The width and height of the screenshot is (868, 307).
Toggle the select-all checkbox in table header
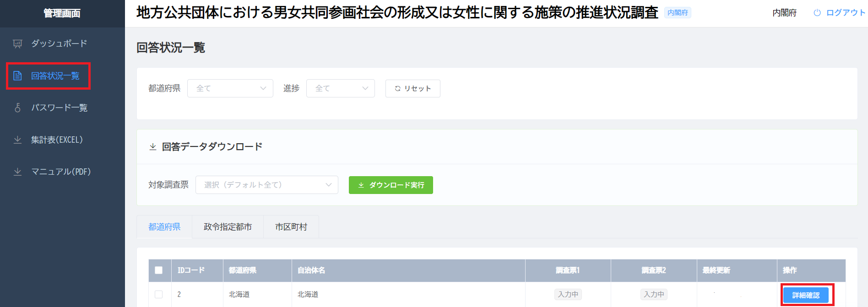coord(159,270)
